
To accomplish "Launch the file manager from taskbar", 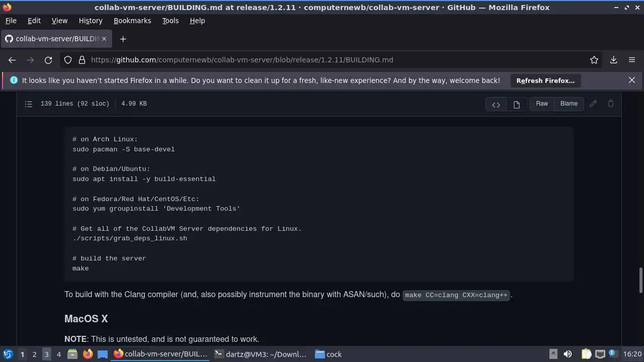I will click(72, 354).
